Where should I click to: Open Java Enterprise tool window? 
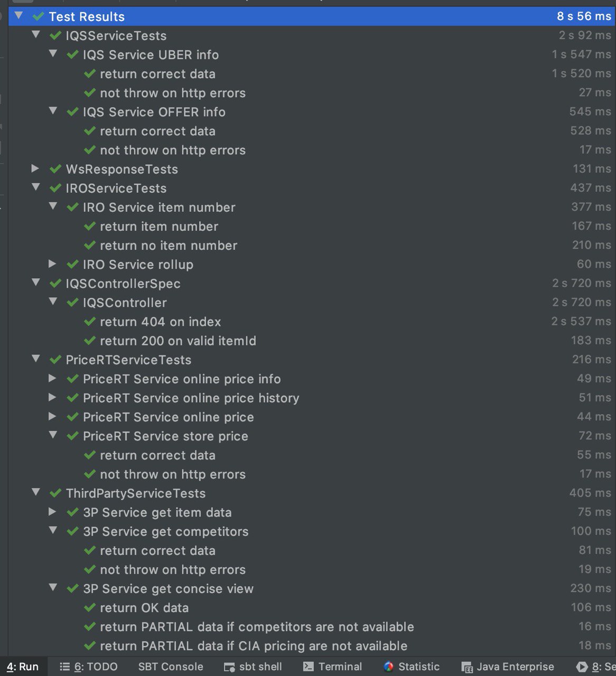point(508,666)
